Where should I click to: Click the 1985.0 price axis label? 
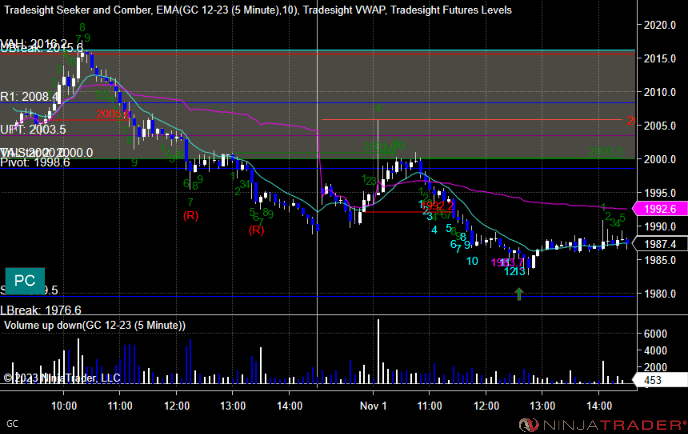659,260
